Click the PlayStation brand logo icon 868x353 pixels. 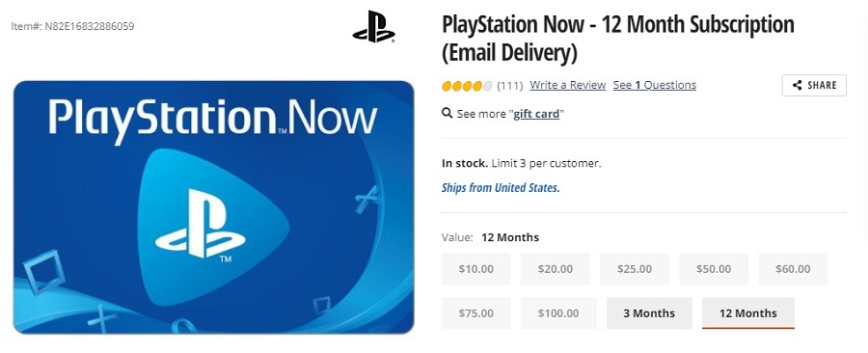374,27
